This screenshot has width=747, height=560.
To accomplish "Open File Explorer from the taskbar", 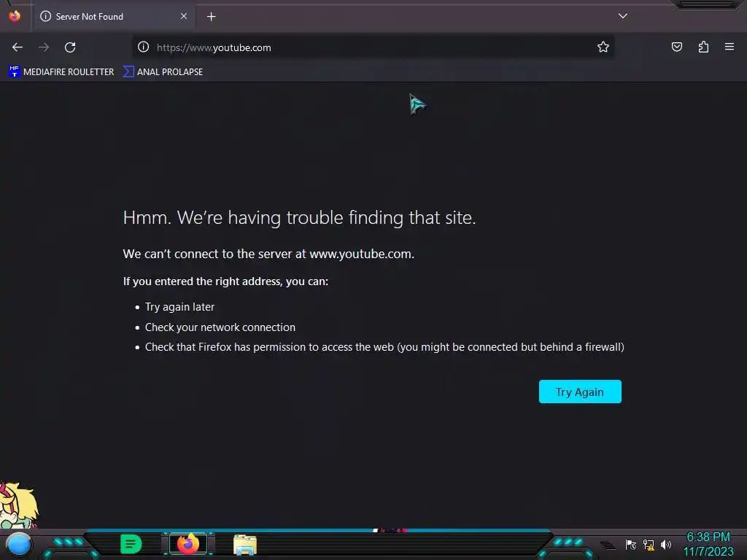I will tap(245, 545).
